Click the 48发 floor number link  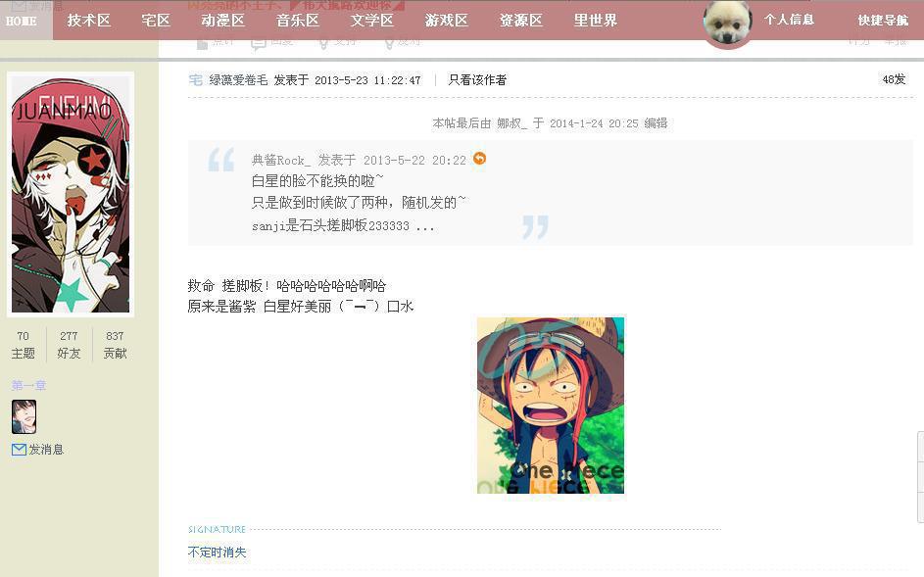click(894, 79)
